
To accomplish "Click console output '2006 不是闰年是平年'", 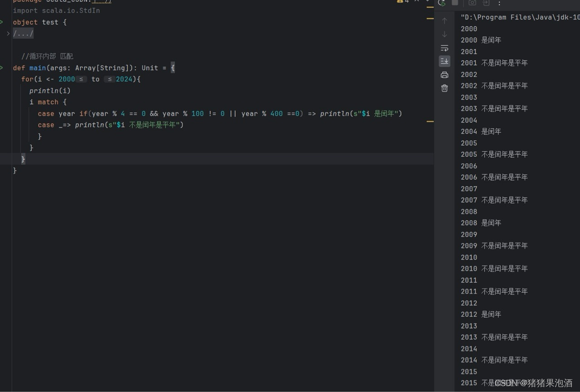I will pyautogui.click(x=494, y=177).
